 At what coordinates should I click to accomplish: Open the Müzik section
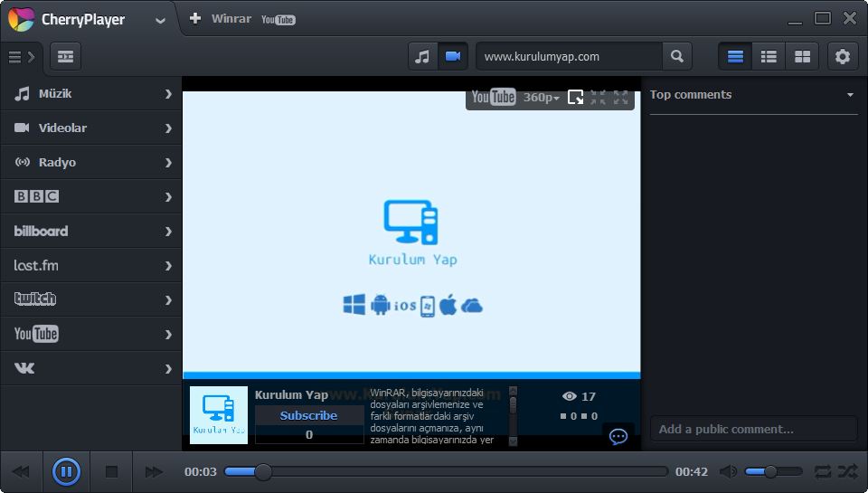[x=91, y=93]
